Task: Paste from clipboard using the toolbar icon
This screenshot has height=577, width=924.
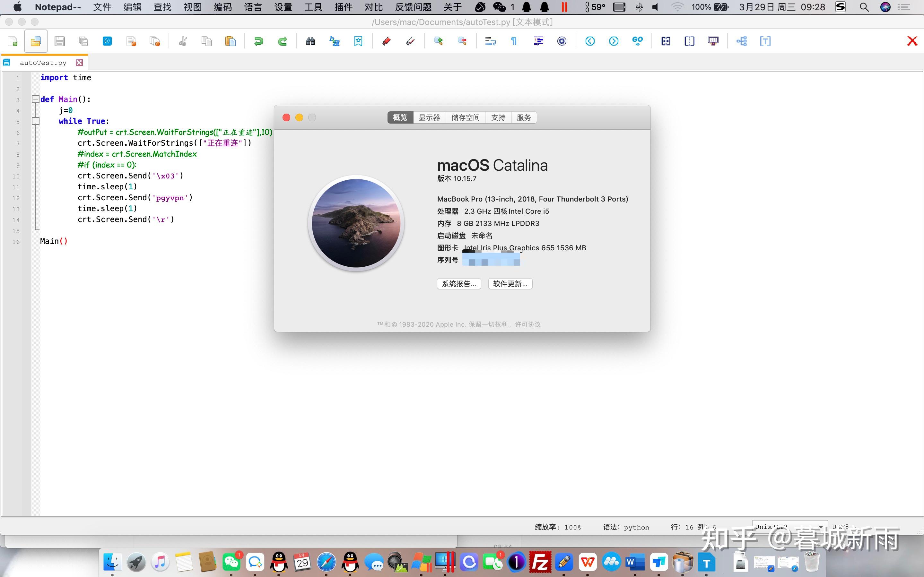Action: [x=231, y=41]
